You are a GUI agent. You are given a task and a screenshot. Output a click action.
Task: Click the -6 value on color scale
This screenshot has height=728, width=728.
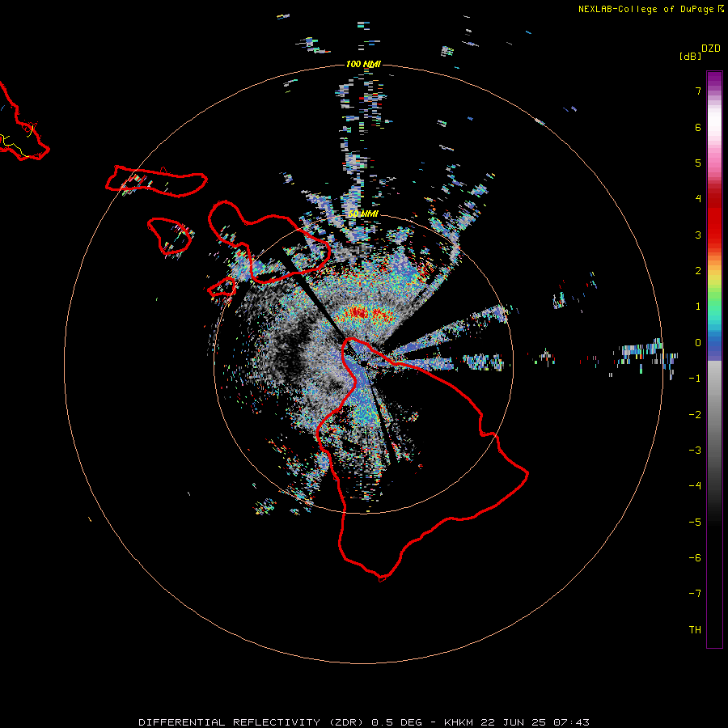pos(695,558)
